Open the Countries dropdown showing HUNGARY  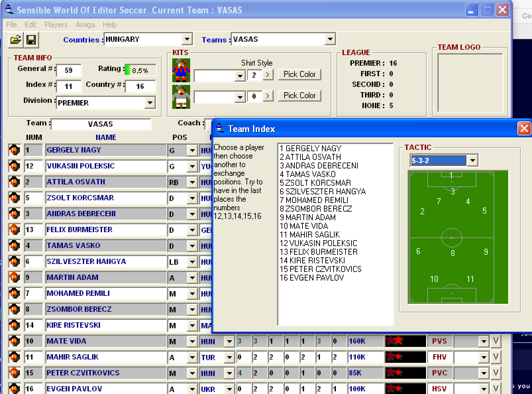(x=187, y=39)
